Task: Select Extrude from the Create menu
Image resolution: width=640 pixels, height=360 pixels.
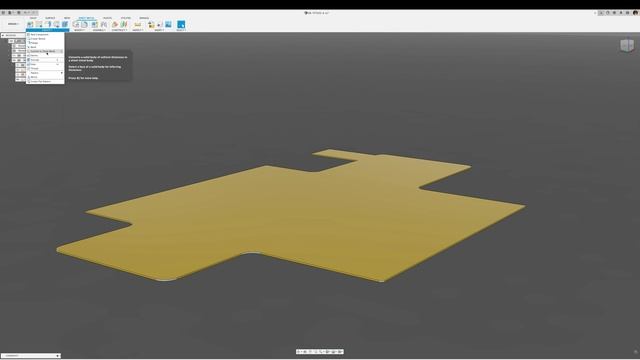Action: pyautogui.click(x=45, y=60)
